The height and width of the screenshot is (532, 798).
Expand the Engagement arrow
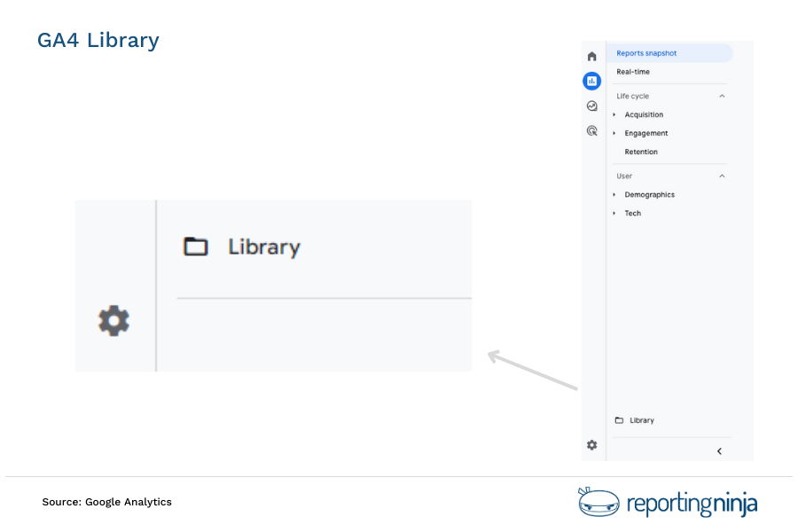(614, 133)
